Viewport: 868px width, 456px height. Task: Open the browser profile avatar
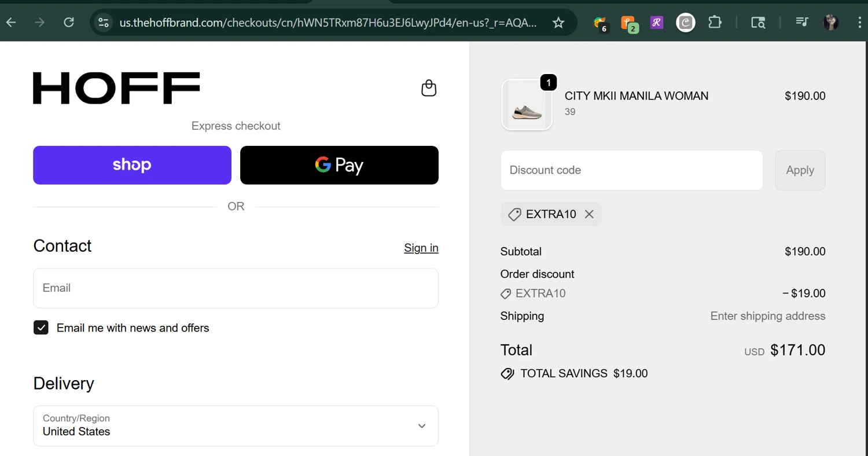tap(831, 23)
